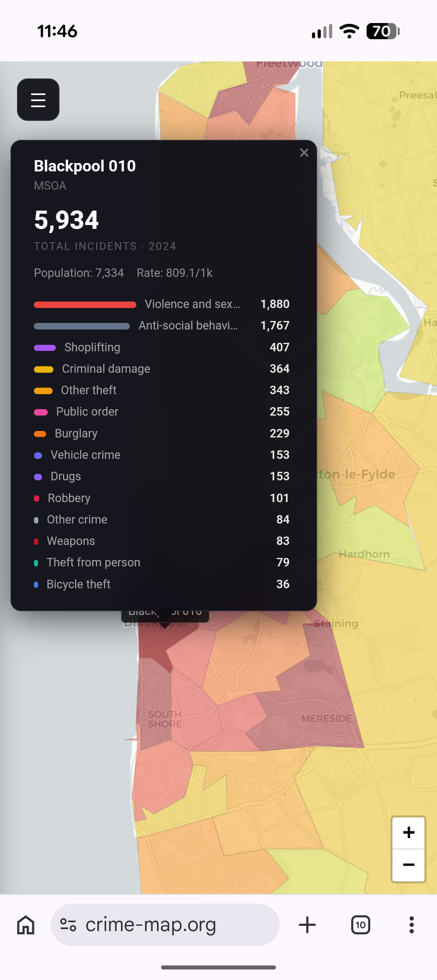Open the hamburger menu button

(x=38, y=100)
